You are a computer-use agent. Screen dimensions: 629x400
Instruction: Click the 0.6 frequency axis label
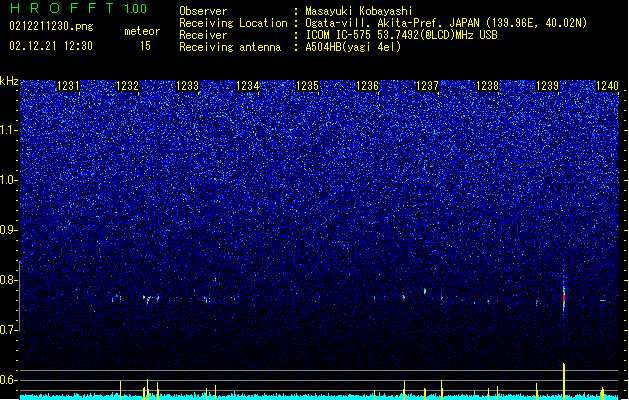(x=8, y=380)
